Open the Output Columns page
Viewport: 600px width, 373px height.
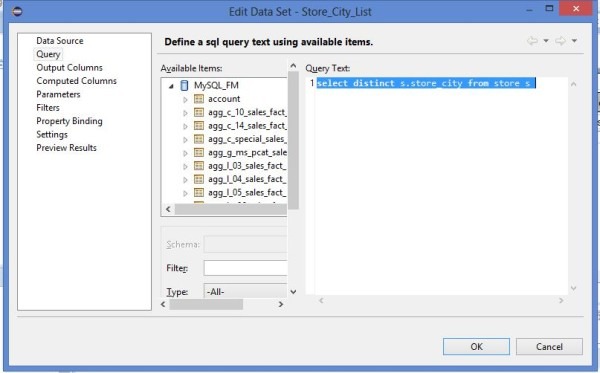[70, 67]
